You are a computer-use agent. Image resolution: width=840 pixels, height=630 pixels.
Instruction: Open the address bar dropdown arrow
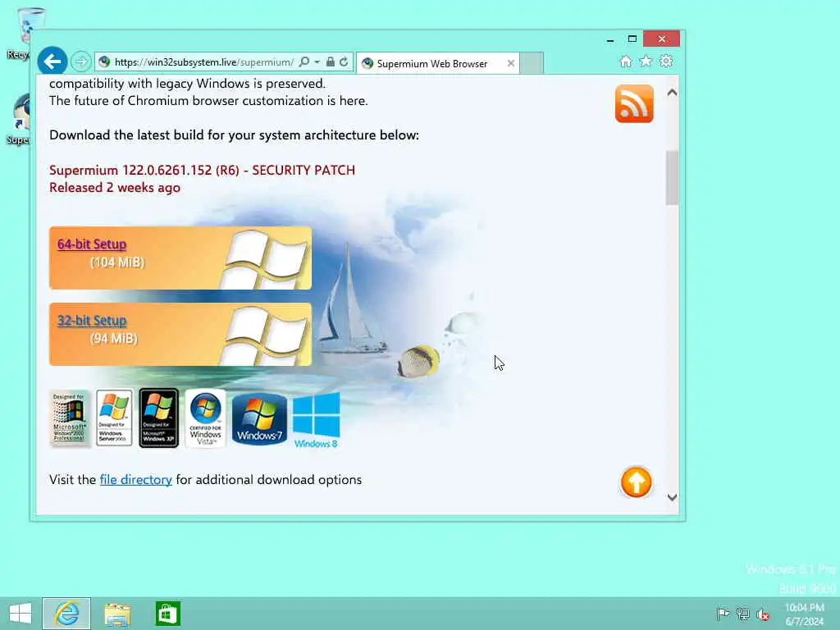[x=317, y=62]
